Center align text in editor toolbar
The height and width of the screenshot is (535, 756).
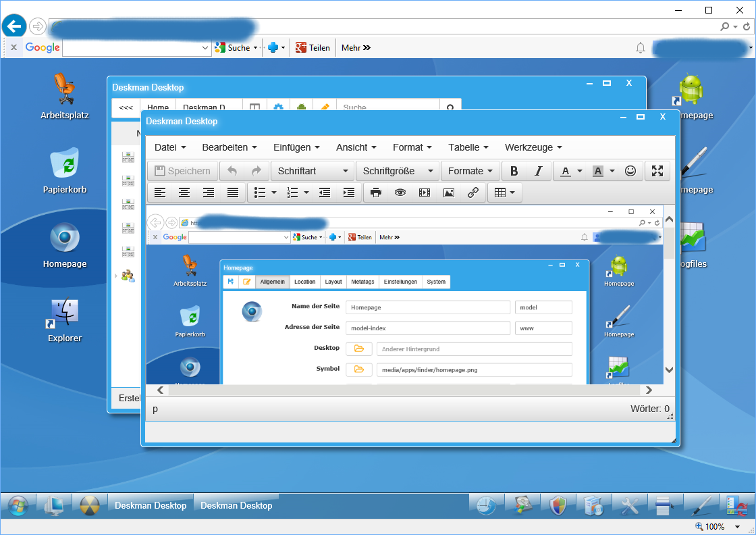(184, 193)
